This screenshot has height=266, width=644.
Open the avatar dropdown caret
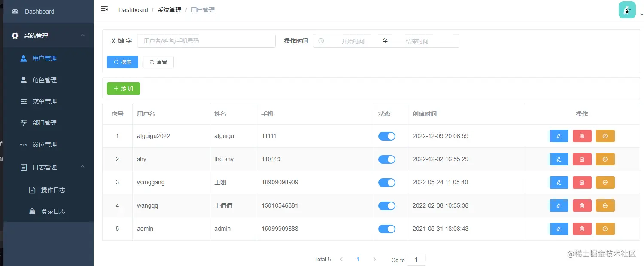point(641,15)
